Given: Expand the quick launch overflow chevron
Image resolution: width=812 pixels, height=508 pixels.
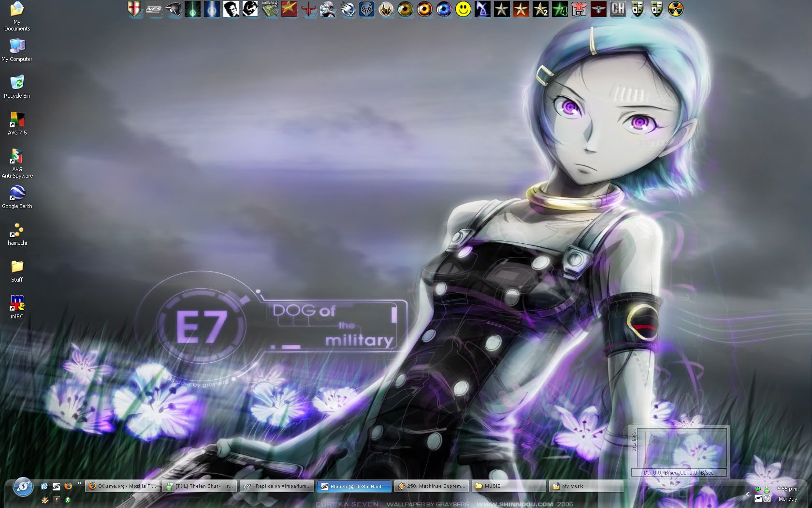Looking at the screenshot, I should [x=79, y=483].
